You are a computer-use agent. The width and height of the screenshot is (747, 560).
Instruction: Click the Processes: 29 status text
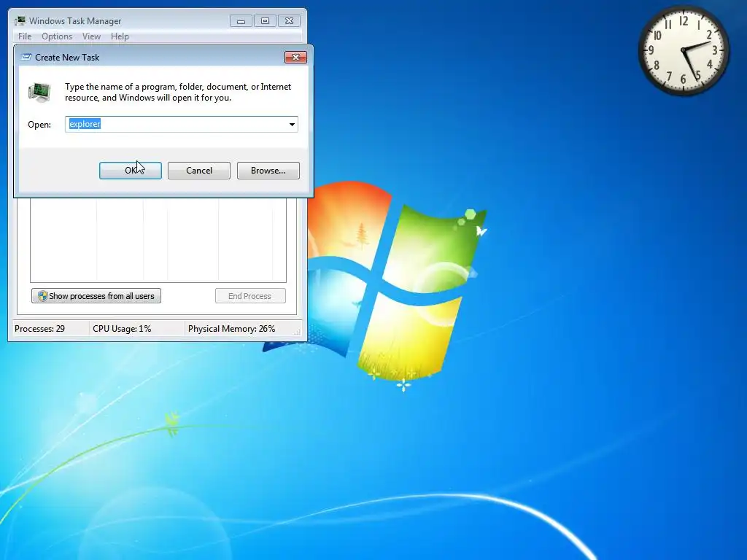pyautogui.click(x=39, y=329)
